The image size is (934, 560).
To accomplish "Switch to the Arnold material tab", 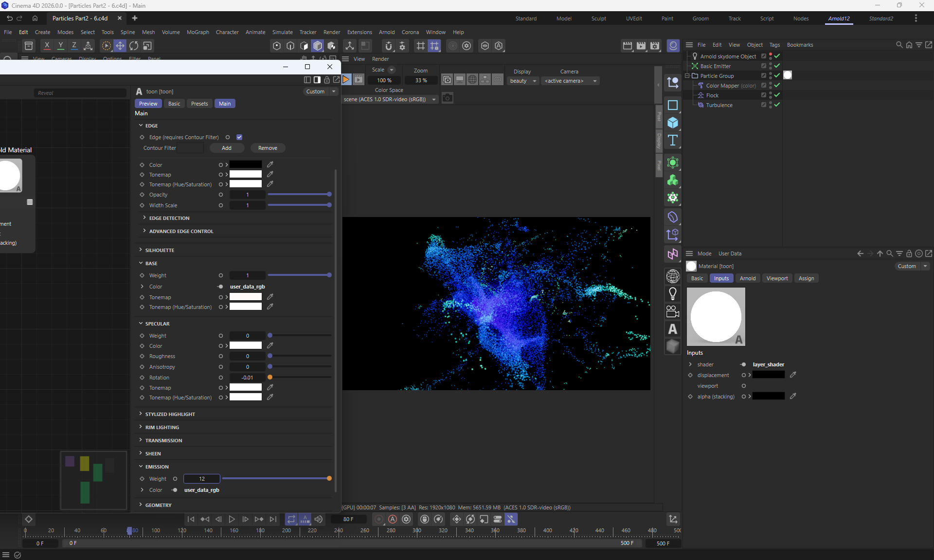I will point(747,278).
